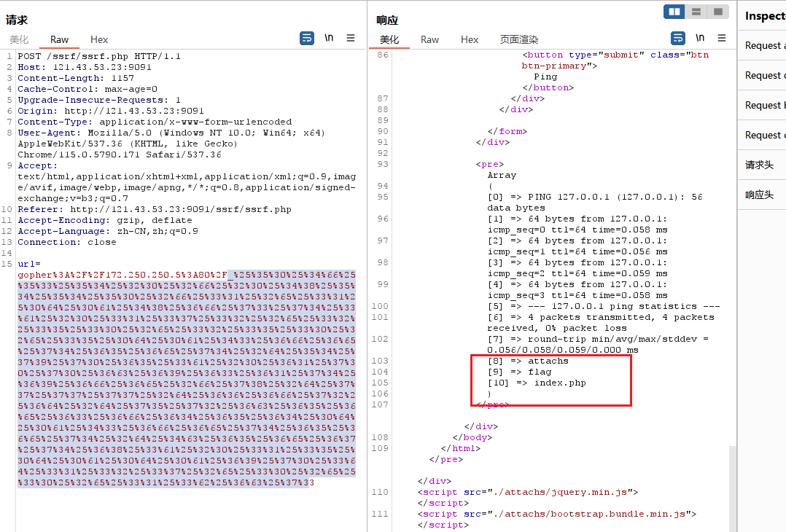The width and height of the screenshot is (786, 532).
Task: Click the 请求 panel heading
Action: (17, 20)
